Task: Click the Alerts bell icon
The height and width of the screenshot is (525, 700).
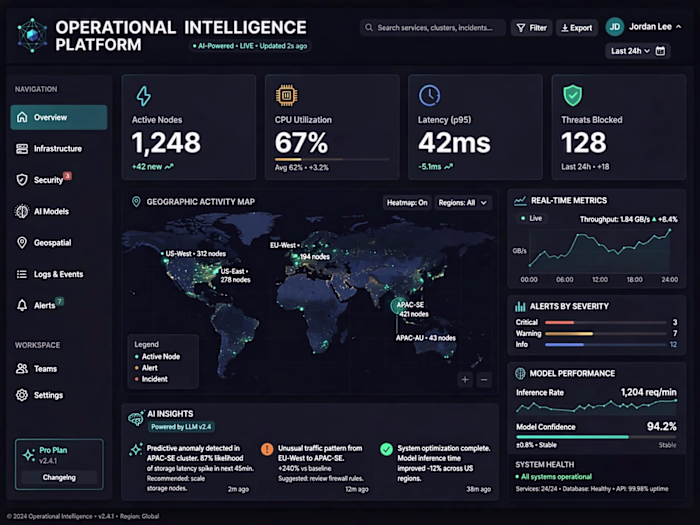Action: (x=22, y=305)
